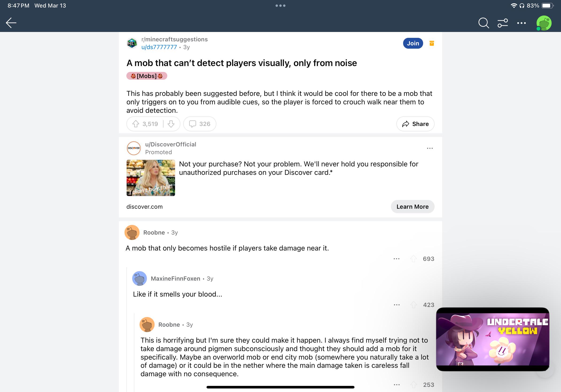Open the 326 comments button
The image size is (561, 392).
[x=200, y=124]
